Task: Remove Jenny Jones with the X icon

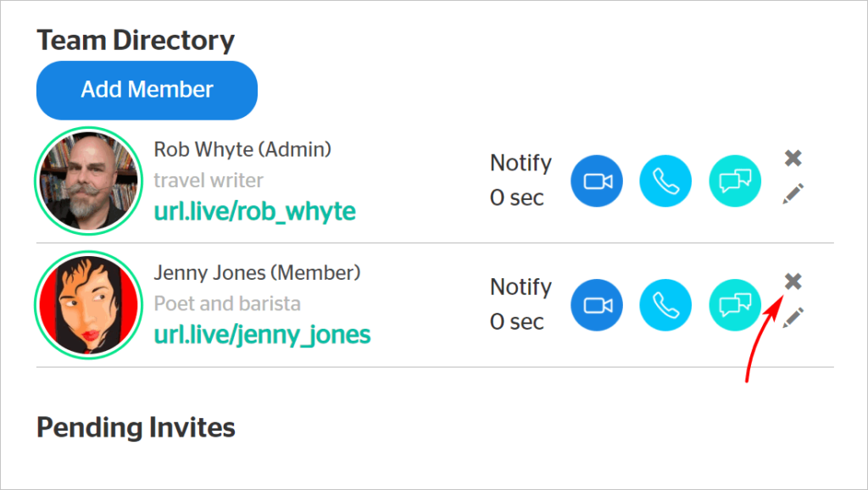Action: [793, 281]
